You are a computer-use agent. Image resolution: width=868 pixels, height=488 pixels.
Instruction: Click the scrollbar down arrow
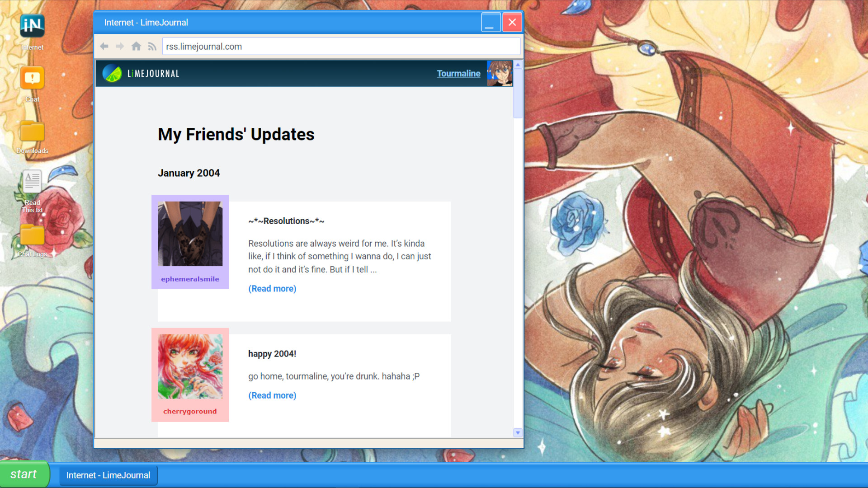(x=517, y=432)
